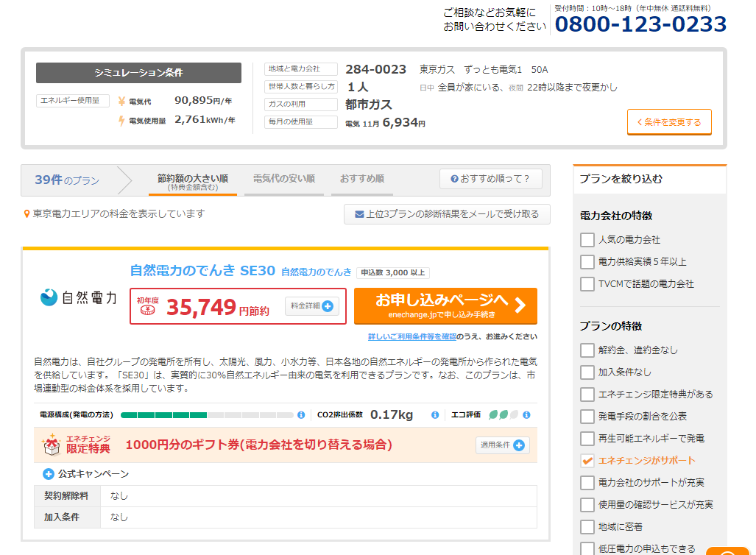Expand 適用条件 plus button
Viewport: 756px width, 555px height.
tap(502, 445)
